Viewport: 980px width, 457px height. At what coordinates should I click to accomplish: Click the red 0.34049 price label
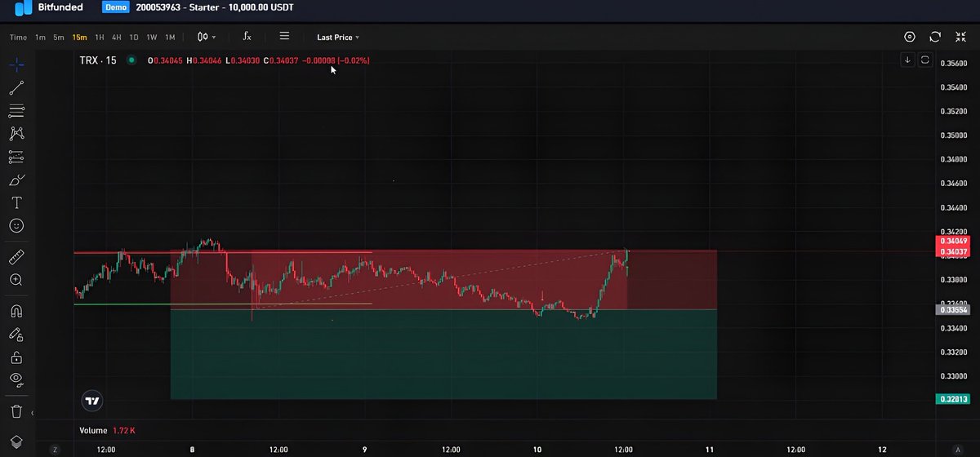953,242
